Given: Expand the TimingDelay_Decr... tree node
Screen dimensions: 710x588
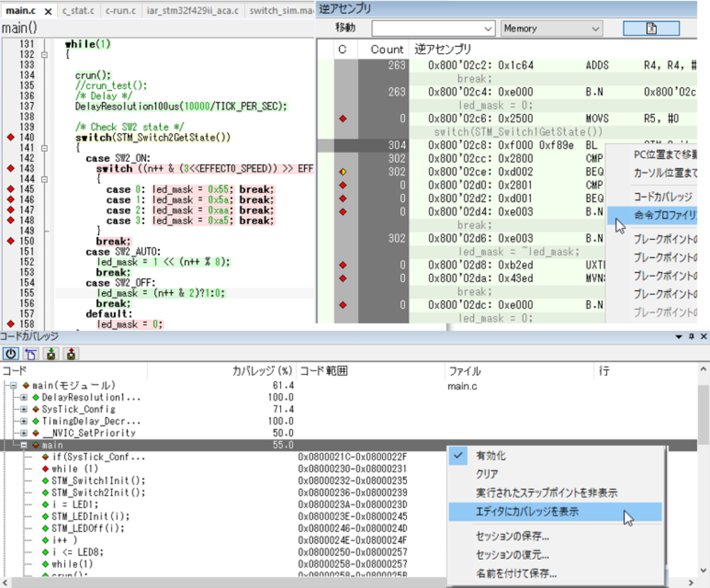Looking at the screenshot, I should (x=24, y=421).
